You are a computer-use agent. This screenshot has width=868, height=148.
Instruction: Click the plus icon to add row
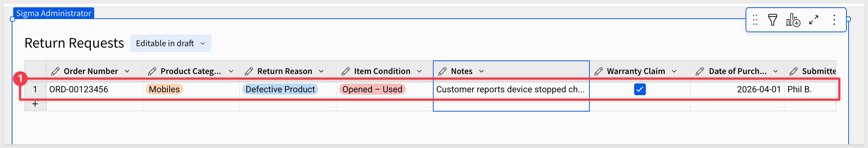35,104
